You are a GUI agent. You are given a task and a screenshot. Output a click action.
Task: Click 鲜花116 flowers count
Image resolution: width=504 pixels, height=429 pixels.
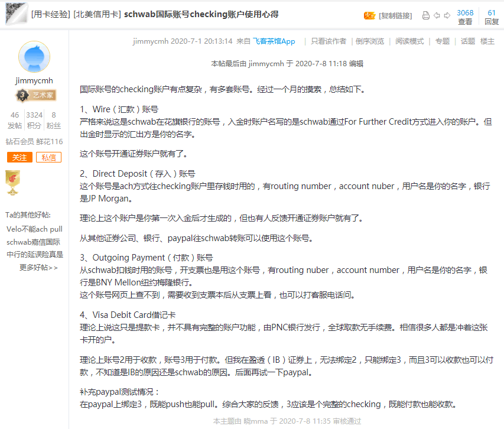click(50, 141)
